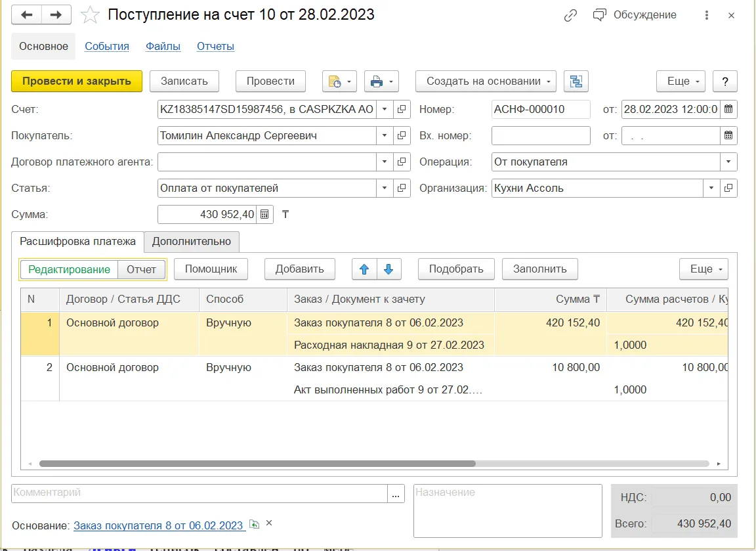
Task: Click the Вх. номер input field
Action: [541, 135]
